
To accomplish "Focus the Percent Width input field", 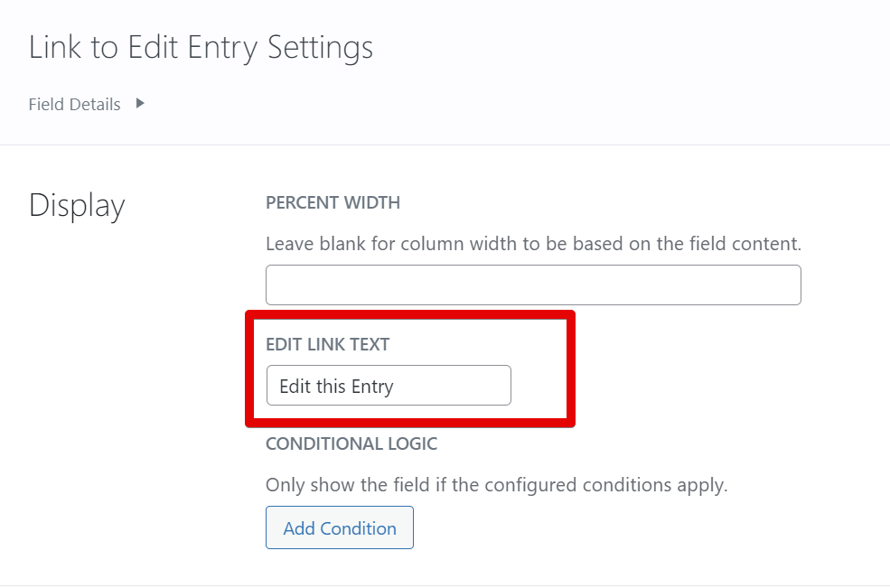I will click(533, 285).
